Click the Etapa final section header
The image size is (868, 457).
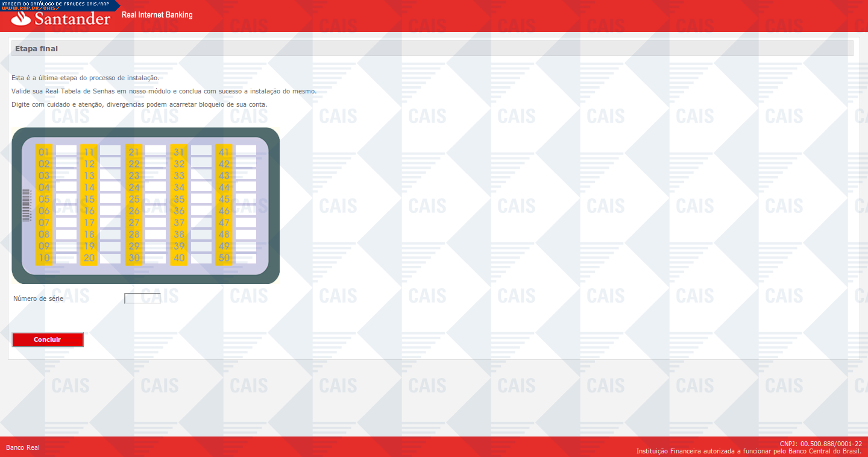click(x=36, y=48)
